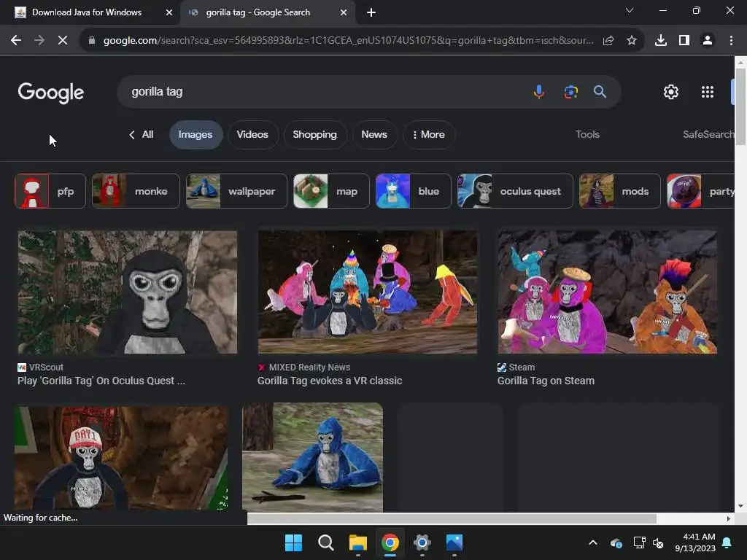Image resolution: width=747 pixels, height=560 pixels.
Task: Open Google quick settings gear
Action: pyautogui.click(x=671, y=92)
